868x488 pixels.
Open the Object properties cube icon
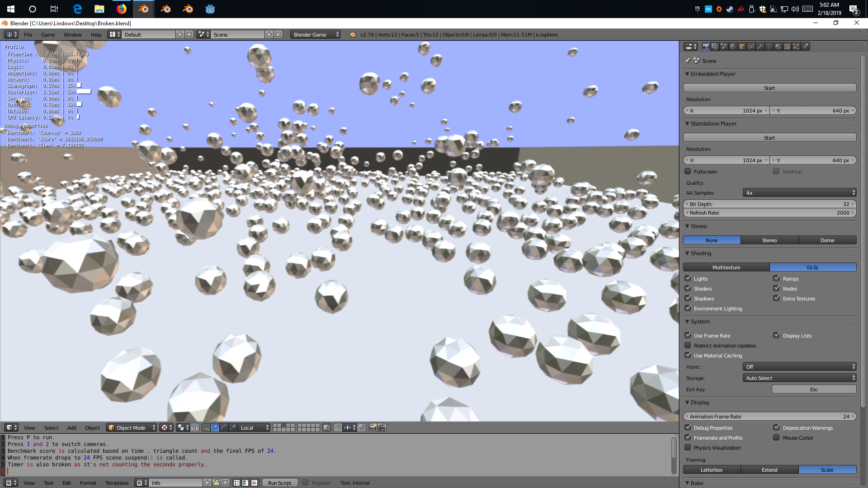[x=742, y=47]
